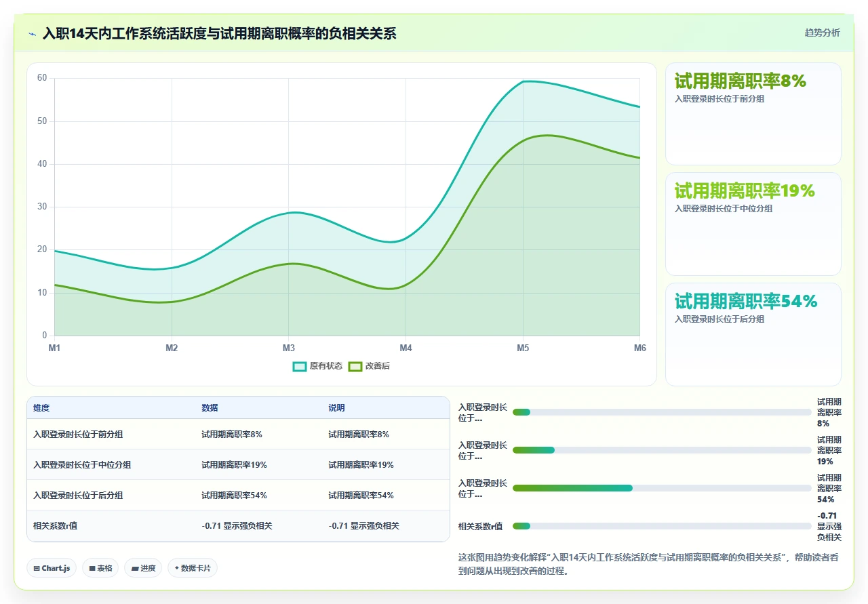Viewport: 868px width, 604px height.
Task: Click the 30 y-axis label
Action: 42,207
